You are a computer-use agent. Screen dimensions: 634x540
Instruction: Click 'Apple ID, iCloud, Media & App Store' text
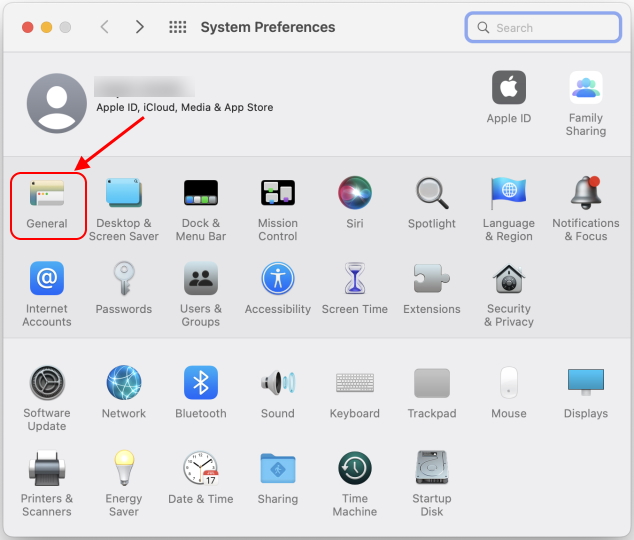coord(185,108)
